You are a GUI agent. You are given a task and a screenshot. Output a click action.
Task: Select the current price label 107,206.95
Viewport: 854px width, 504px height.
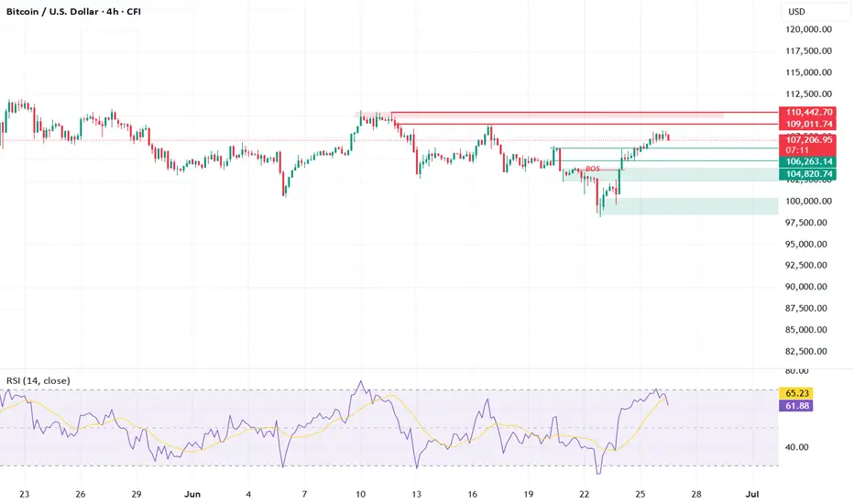point(808,140)
